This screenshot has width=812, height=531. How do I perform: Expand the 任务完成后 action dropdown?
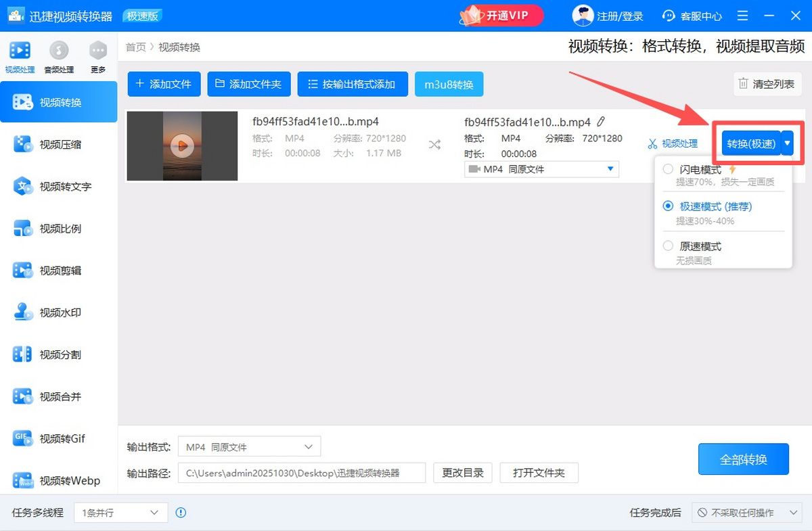click(747, 513)
